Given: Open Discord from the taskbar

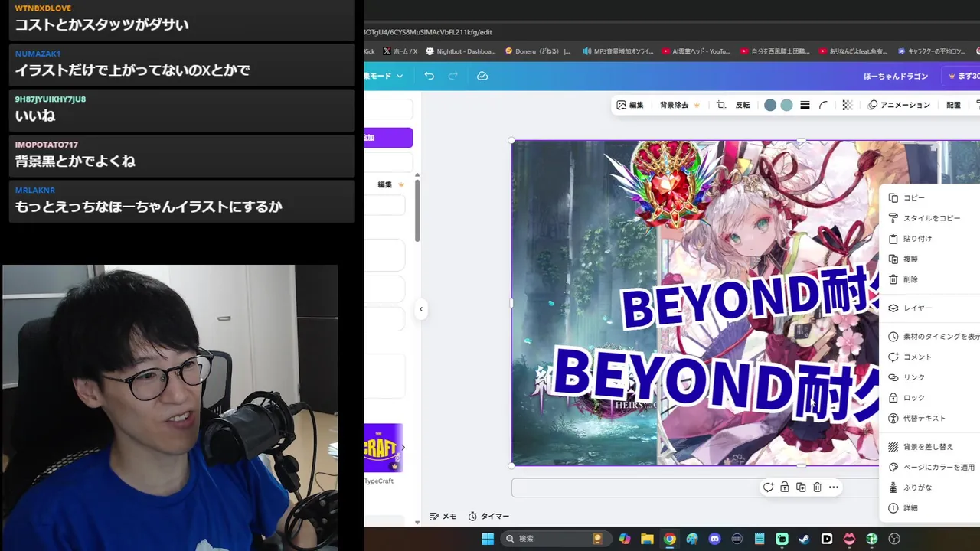Looking at the screenshot, I should click(x=714, y=539).
